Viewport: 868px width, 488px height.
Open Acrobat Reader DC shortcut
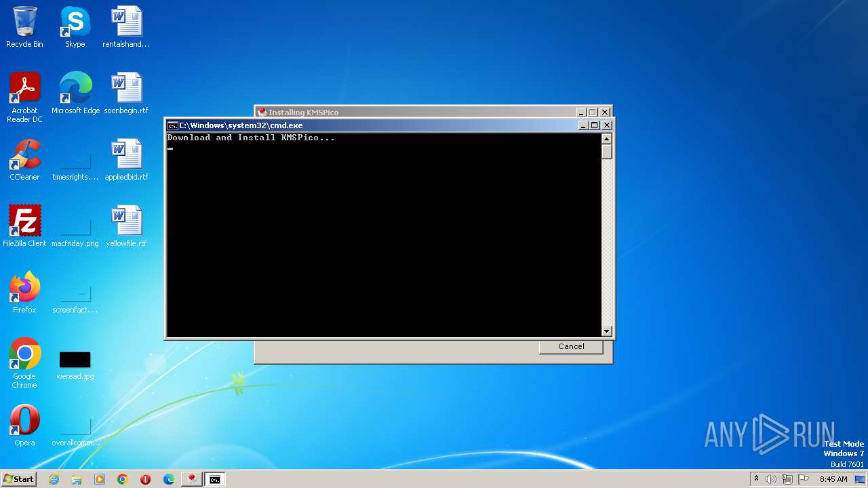pyautogui.click(x=24, y=98)
